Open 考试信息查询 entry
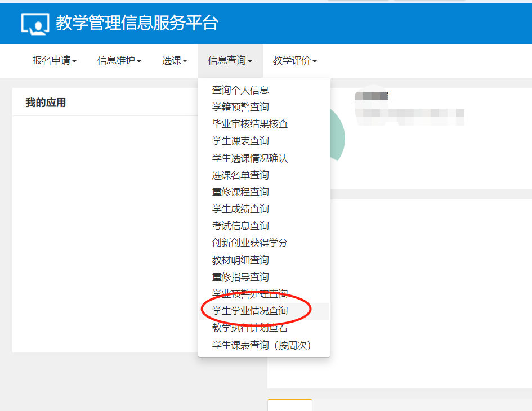The width and height of the screenshot is (532, 411). [240, 226]
